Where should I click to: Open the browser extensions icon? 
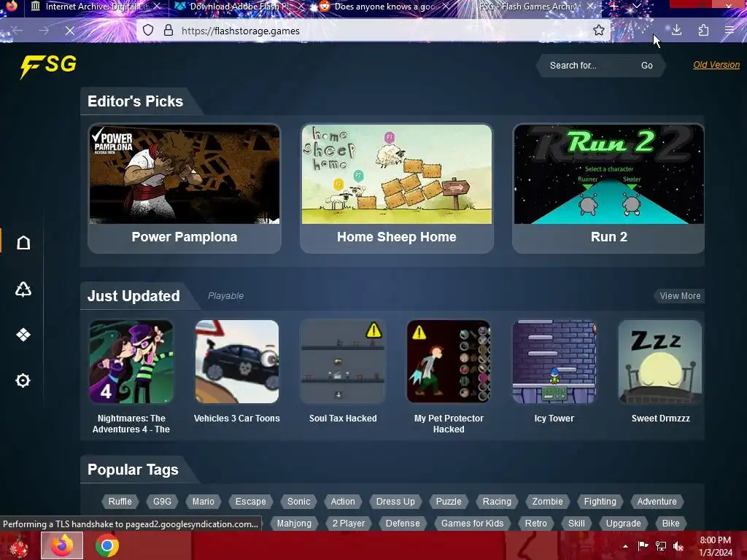coord(703,31)
